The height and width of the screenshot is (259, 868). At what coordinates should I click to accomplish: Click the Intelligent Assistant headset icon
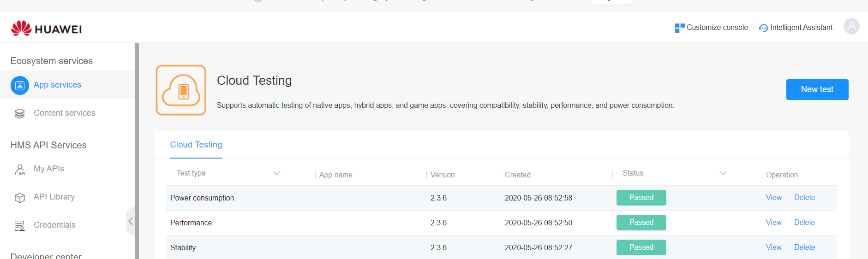tap(764, 28)
